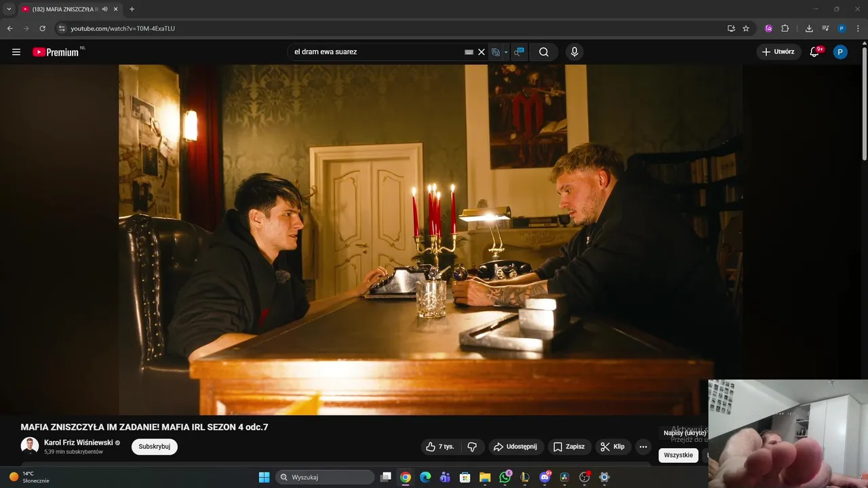Open Microsoft Store from taskbar
Screen dimensions: 868x488
coord(465,477)
